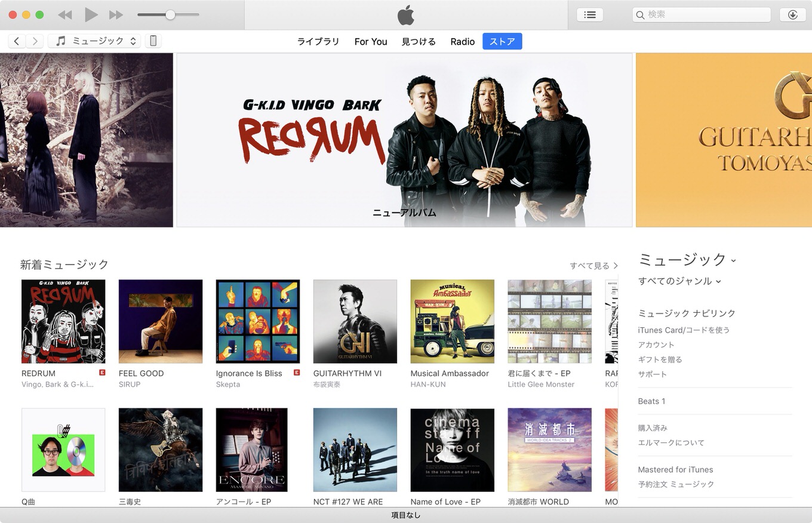Click the HAN-KUN artist name
This screenshot has height=523, width=812.
tap(428, 384)
